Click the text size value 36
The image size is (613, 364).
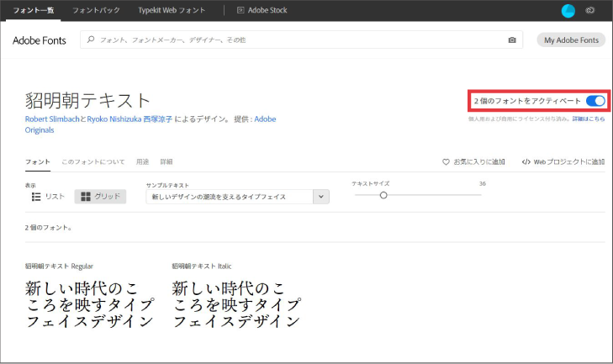tap(483, 184)
